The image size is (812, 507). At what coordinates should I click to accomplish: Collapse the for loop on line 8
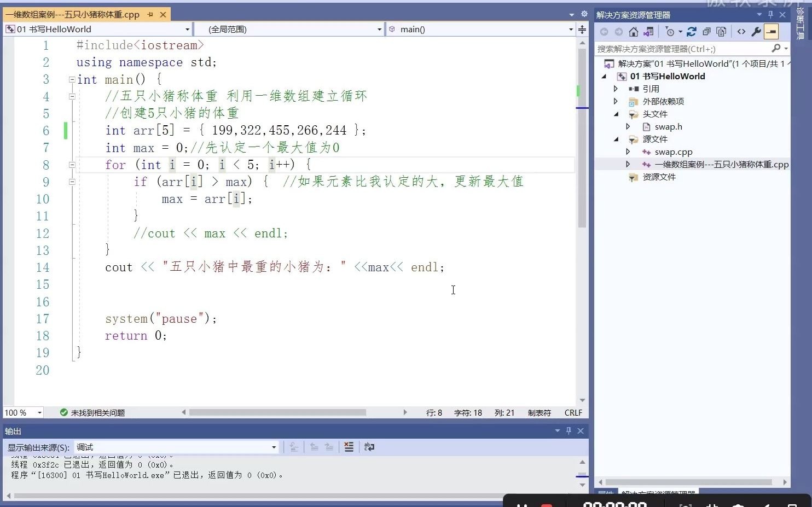[72, 165]
